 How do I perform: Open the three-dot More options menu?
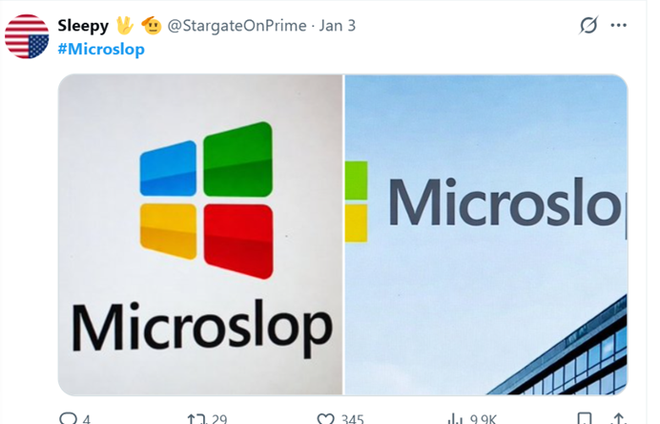tap(620, 25)
